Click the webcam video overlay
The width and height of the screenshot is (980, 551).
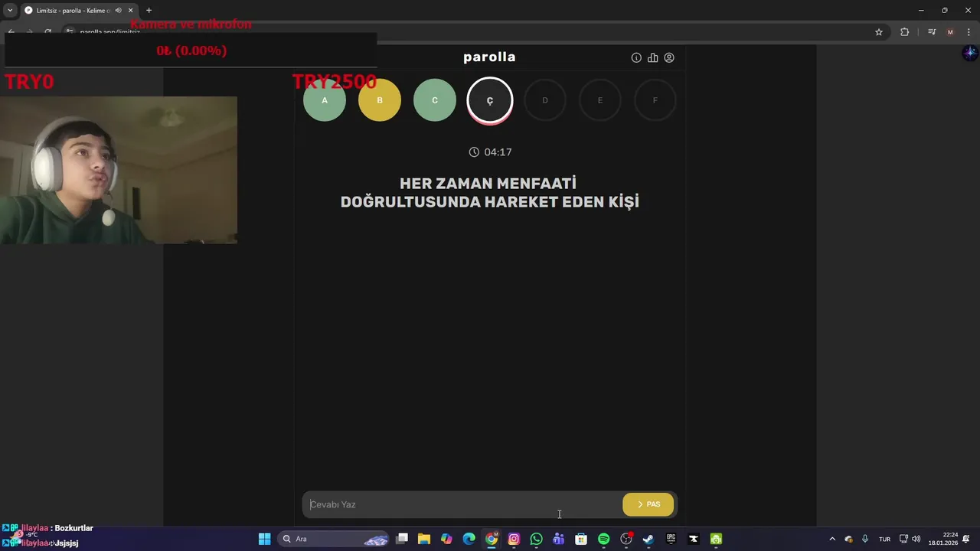[x=119, y=170]
